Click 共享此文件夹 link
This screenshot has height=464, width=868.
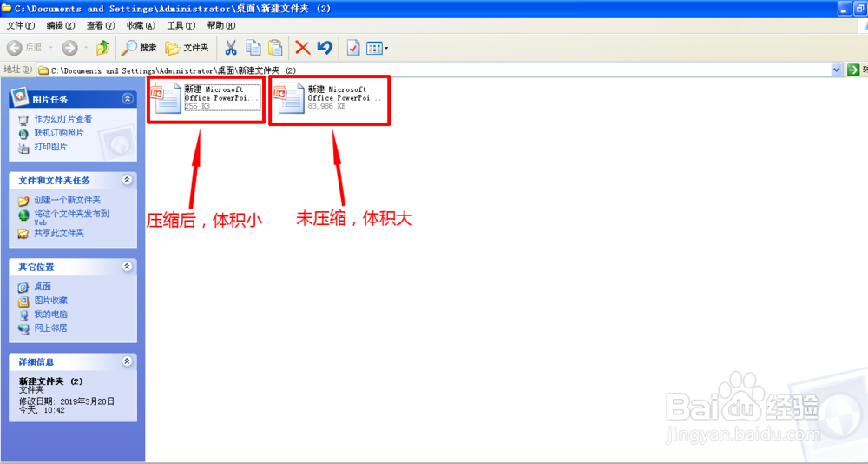click(x=59, y=234)
